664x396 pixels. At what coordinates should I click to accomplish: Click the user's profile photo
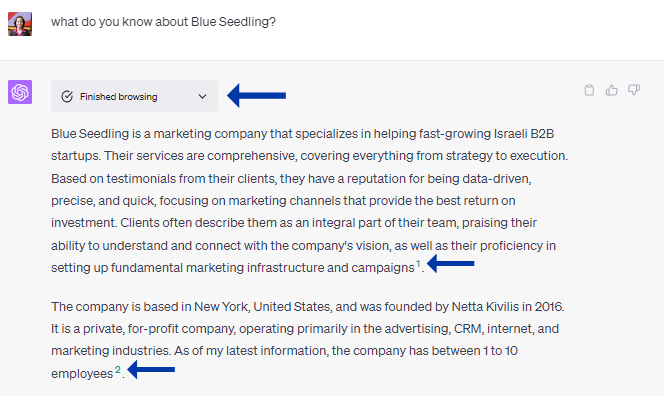click(20, 24)
